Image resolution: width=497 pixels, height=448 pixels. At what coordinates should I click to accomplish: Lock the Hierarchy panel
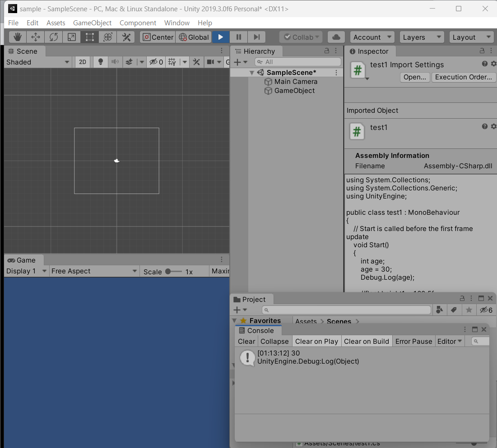[327, 51]
